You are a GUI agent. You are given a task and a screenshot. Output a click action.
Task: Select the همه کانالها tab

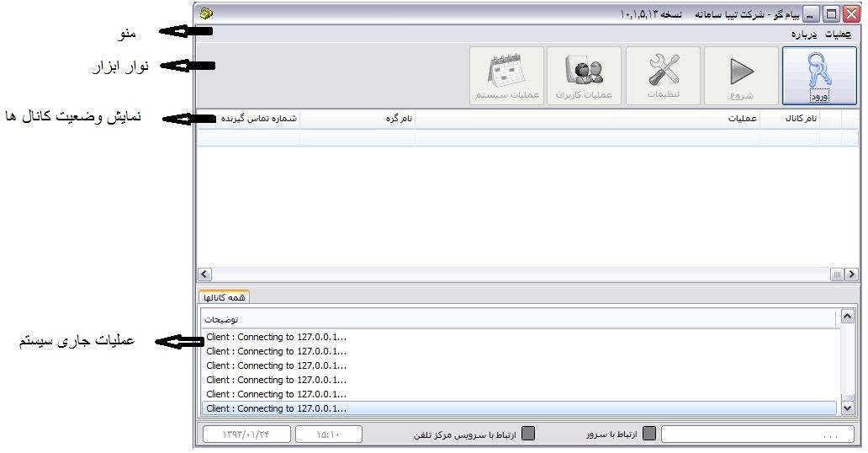point(225,297)
